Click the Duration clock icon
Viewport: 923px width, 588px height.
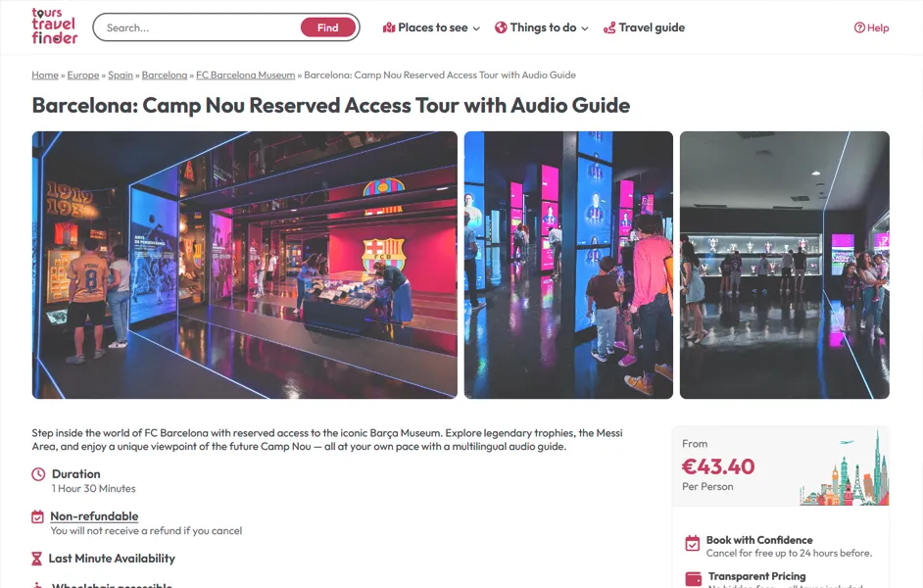(38, 473)
